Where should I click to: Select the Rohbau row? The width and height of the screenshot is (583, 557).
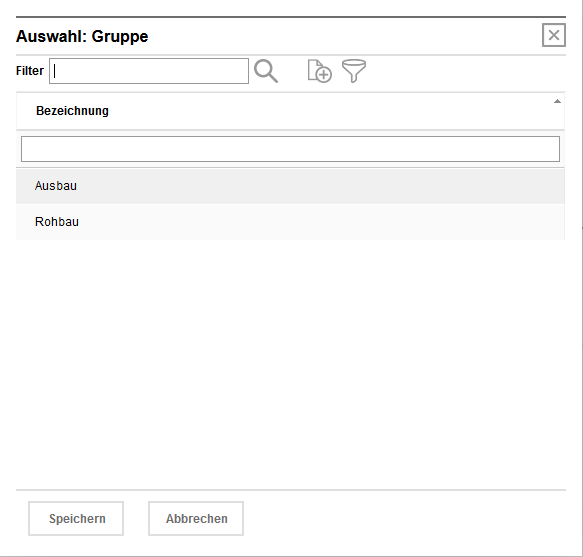point(290,222)
